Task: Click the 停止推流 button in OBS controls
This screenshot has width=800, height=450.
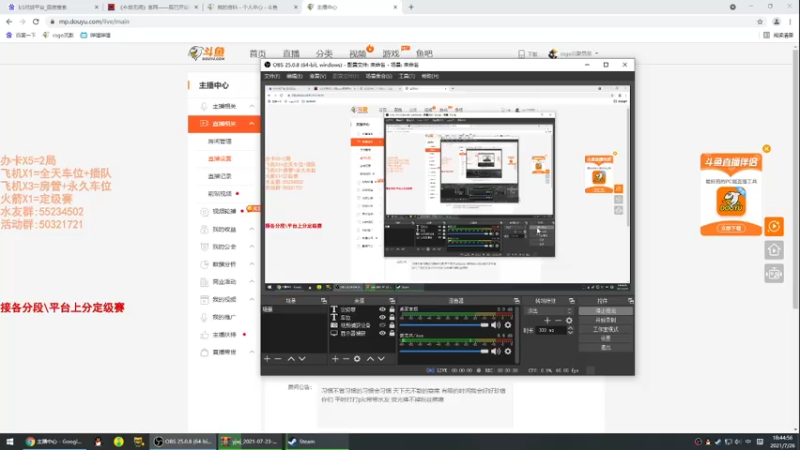Action: pyautogui.click(x=606, y=311)
